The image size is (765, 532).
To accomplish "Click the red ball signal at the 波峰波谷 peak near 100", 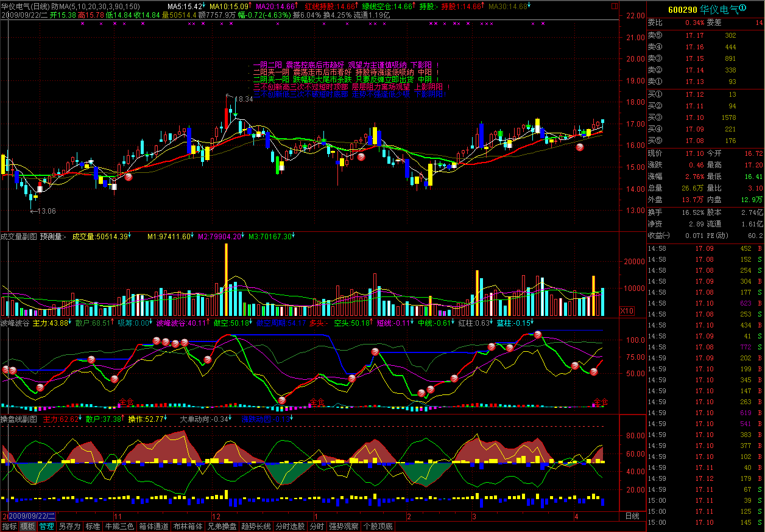I will (x=537, y=334).
